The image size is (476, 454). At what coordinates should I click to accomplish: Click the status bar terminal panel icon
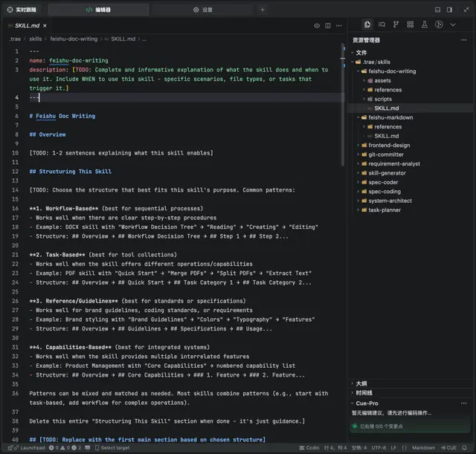click(88, 448)
